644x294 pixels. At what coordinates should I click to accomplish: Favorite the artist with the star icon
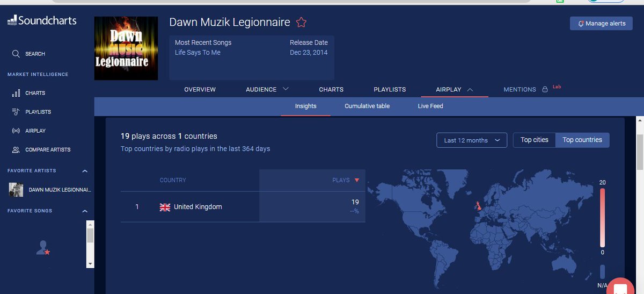coord(301,23)
